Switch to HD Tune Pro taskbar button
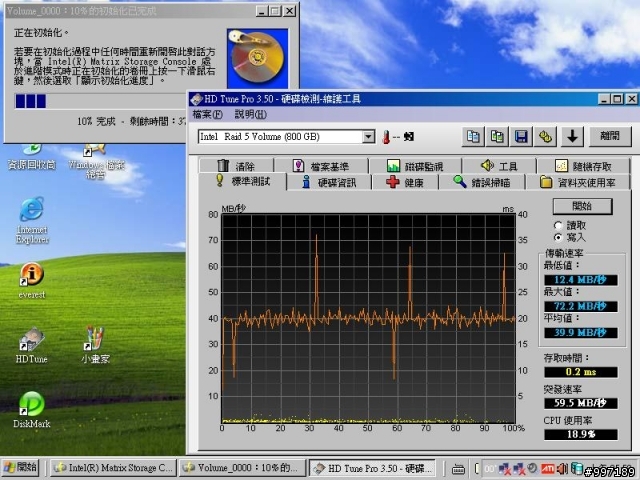640x480 pixels. click(x=372, y=468)
